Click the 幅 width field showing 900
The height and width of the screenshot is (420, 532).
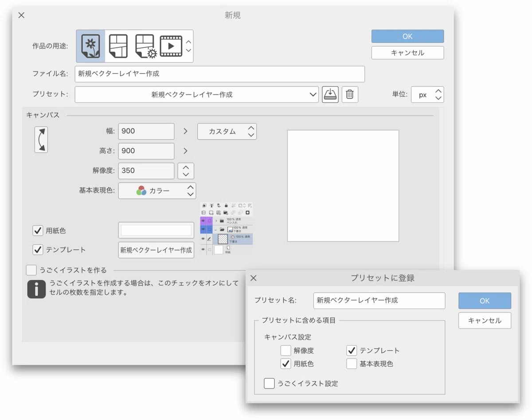pyautogui.click(x=146, y=132)
